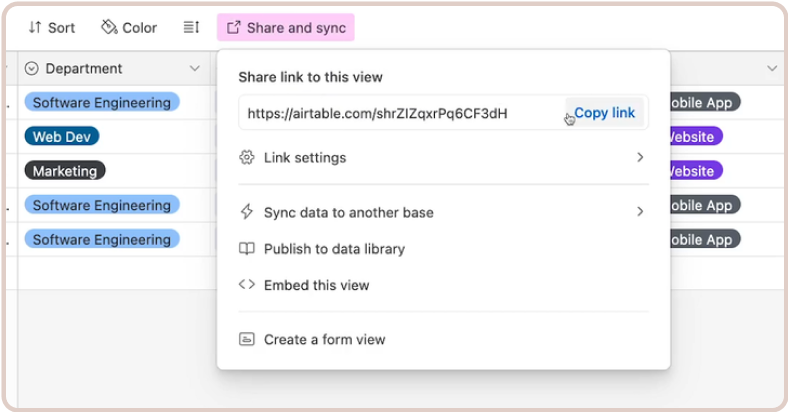Click the paint bucket Color icon

[x=109, y=28]
